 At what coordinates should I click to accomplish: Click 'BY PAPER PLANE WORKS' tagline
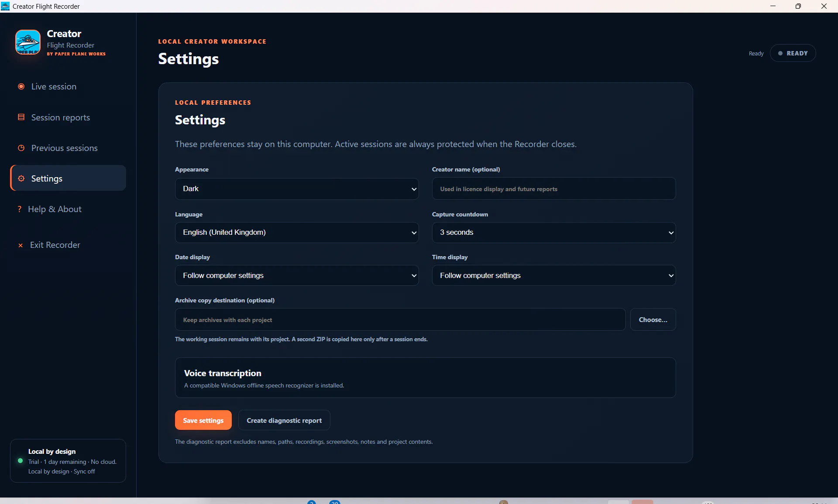tap(76, 54)
